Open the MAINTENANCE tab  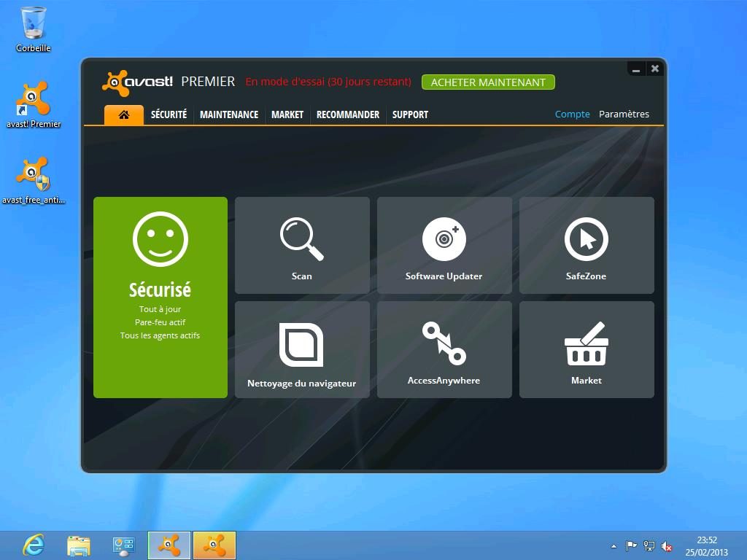229,114
